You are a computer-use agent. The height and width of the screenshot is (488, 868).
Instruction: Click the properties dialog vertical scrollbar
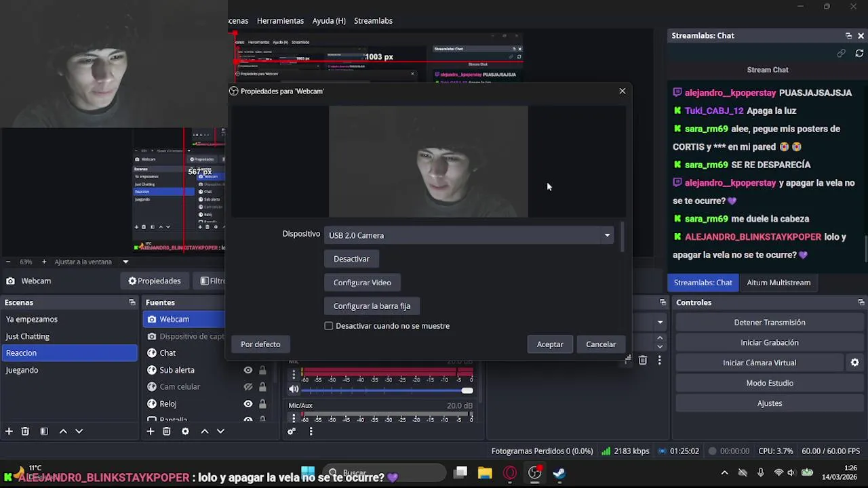coord(623,237)
